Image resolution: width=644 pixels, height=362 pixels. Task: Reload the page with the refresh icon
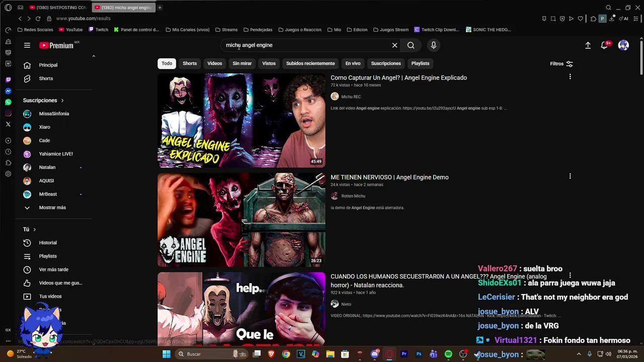point(38,19)
